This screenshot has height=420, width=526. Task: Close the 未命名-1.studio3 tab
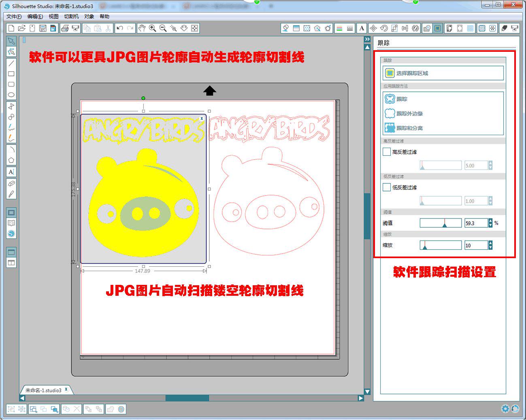pos(66,389)
